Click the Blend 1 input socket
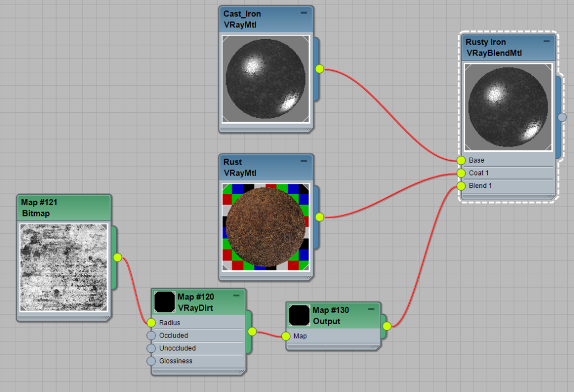Screen dimensions: 574x392 [x=461, y=186]
